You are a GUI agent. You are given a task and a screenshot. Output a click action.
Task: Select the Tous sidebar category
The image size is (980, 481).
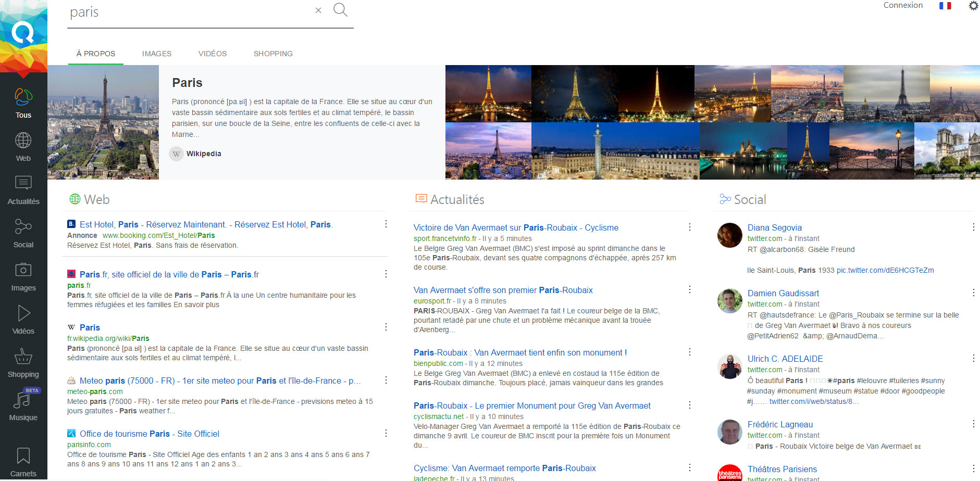coord(23,104)
